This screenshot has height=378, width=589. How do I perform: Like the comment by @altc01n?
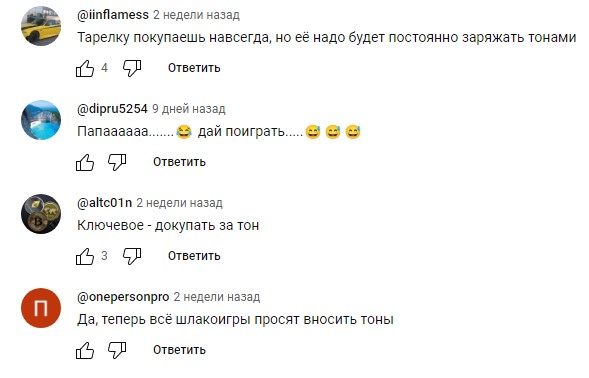pos(85,256)
